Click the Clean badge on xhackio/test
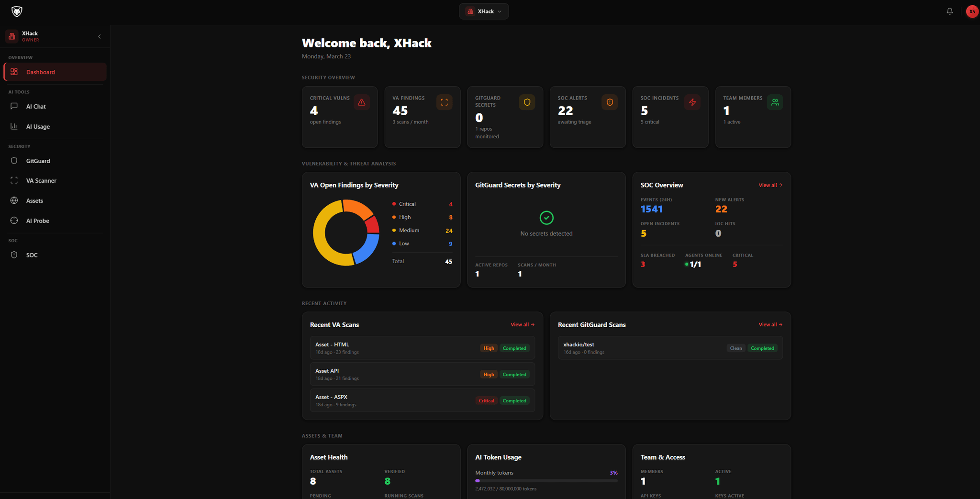The width and height of the screenshot is (980, 499). 736,348
